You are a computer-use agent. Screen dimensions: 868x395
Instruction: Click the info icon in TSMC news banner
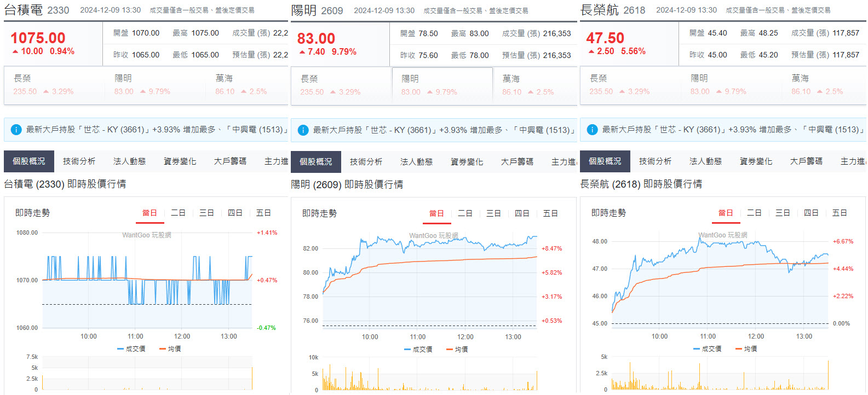point(16,130)
